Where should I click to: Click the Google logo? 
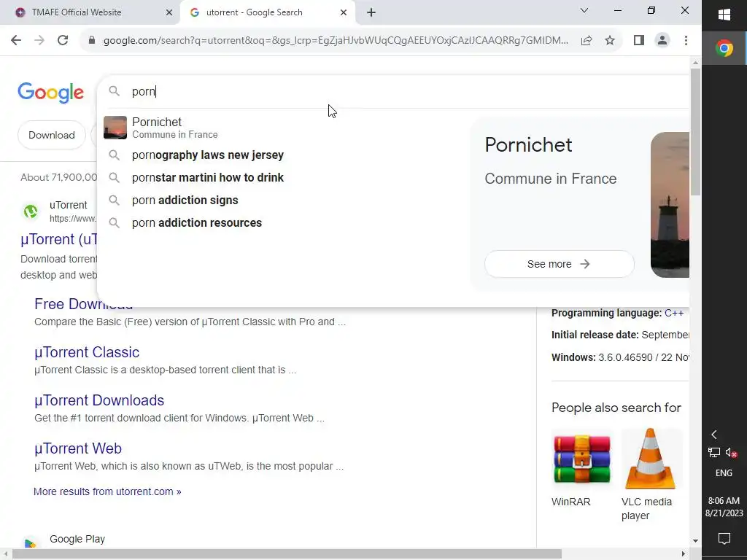(x=50, y=93)
